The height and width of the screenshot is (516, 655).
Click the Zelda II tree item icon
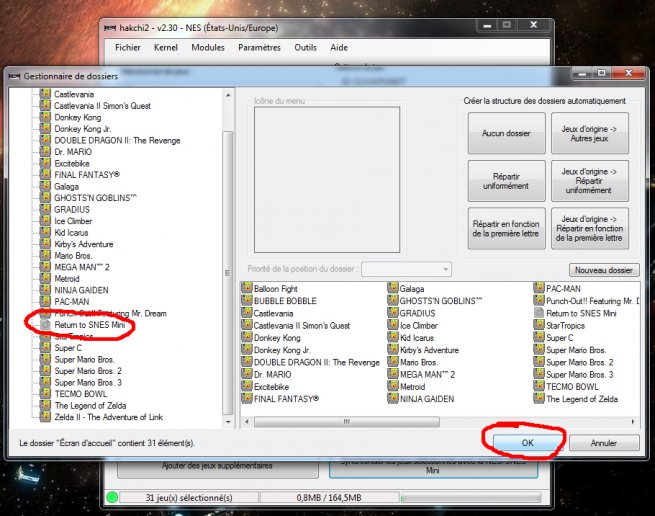tap(45, 416)
